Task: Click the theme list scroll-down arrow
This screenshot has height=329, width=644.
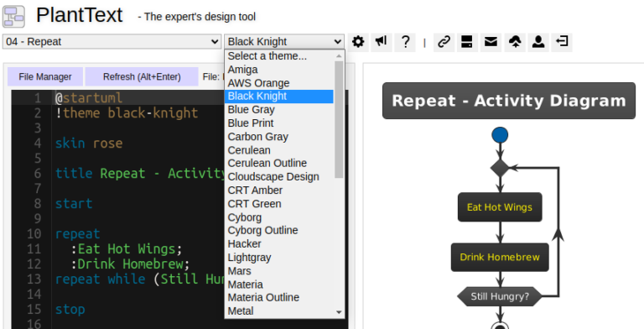Action: point(339,312)
